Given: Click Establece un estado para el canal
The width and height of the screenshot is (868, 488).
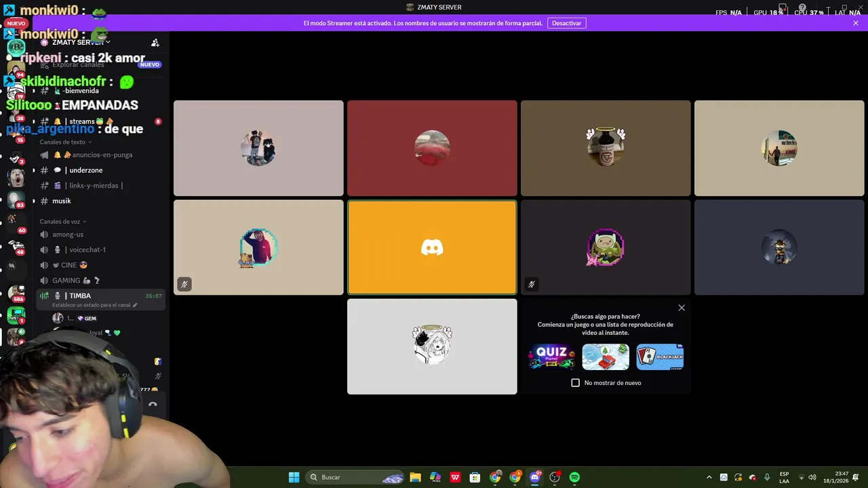Looking at the screenshot, I should click(x=95, y=305).
